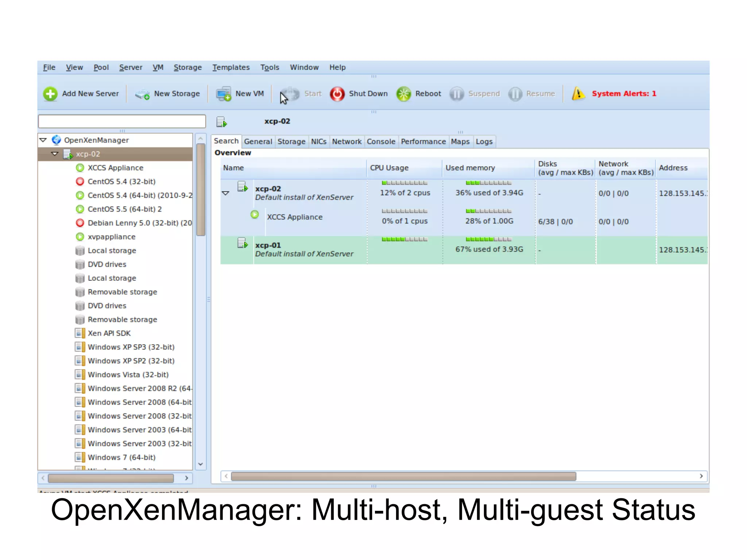
Task: Click the xcp-01 host icon in overview
Action: [243, 243]
